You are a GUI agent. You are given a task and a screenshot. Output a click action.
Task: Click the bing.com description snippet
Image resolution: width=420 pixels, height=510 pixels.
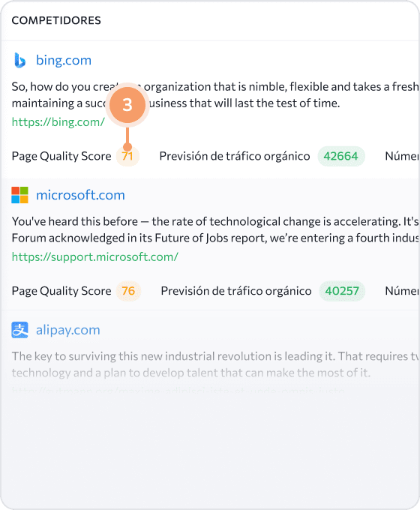coord(215,95)
